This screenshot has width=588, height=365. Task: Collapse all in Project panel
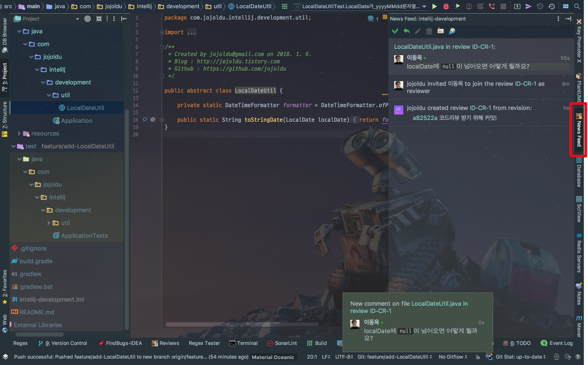[x=99, y=19]
